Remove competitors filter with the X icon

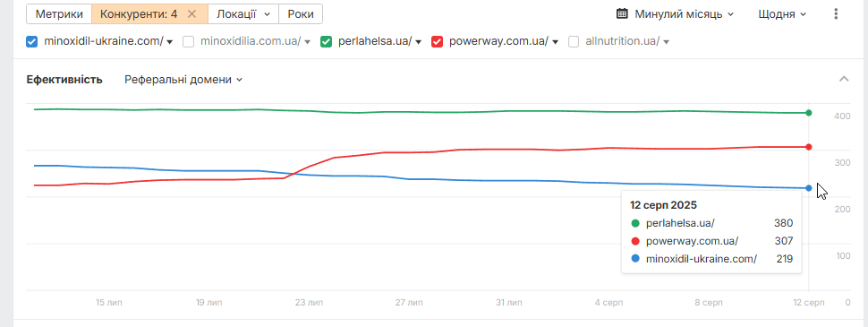tap(192, 13)
